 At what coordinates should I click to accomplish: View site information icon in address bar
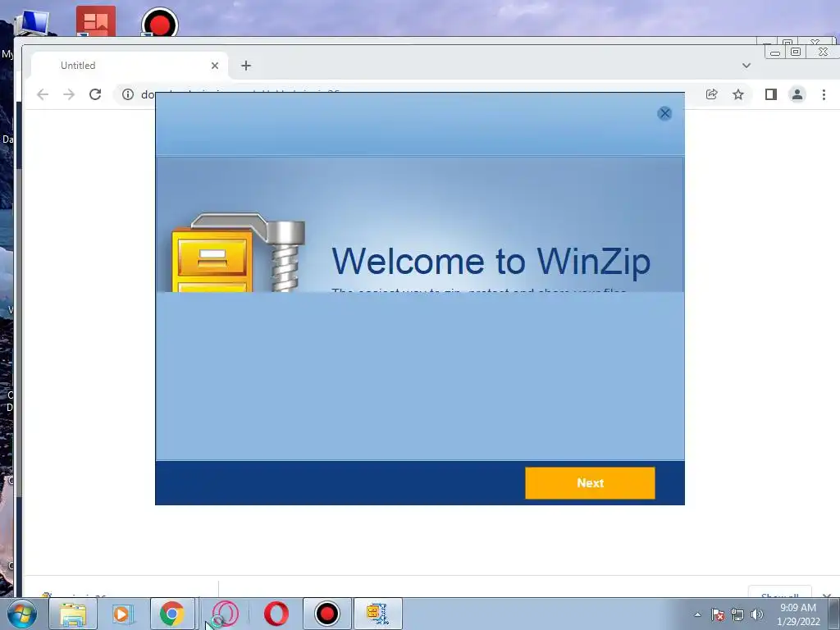(127, 94)
